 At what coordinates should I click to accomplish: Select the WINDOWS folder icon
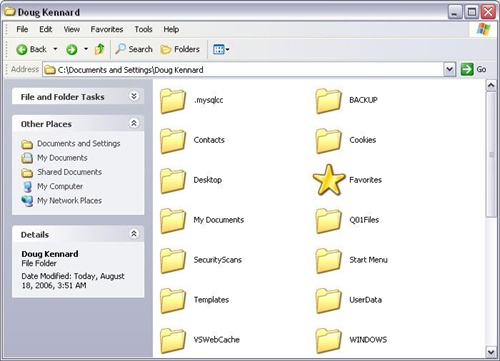328,341
